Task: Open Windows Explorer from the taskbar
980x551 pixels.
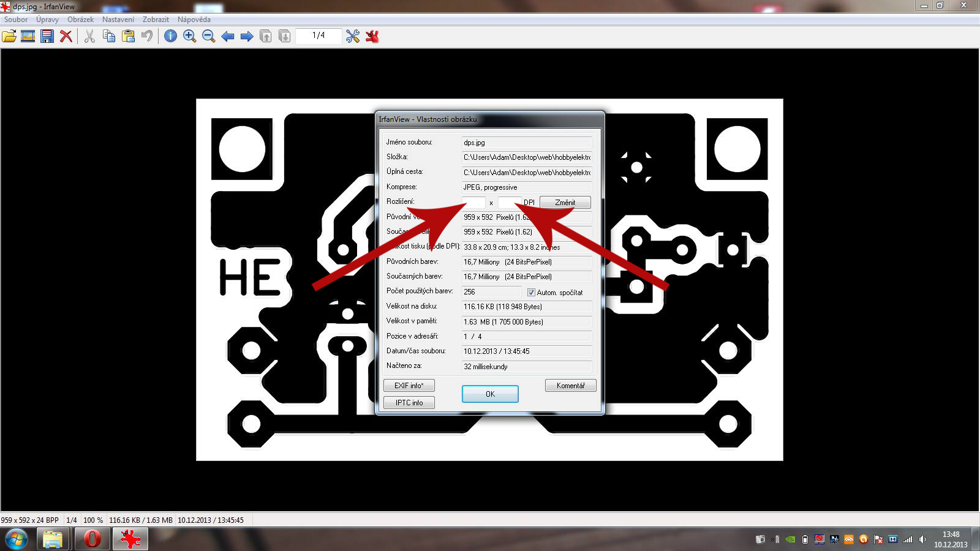Action: pos(53,539)
